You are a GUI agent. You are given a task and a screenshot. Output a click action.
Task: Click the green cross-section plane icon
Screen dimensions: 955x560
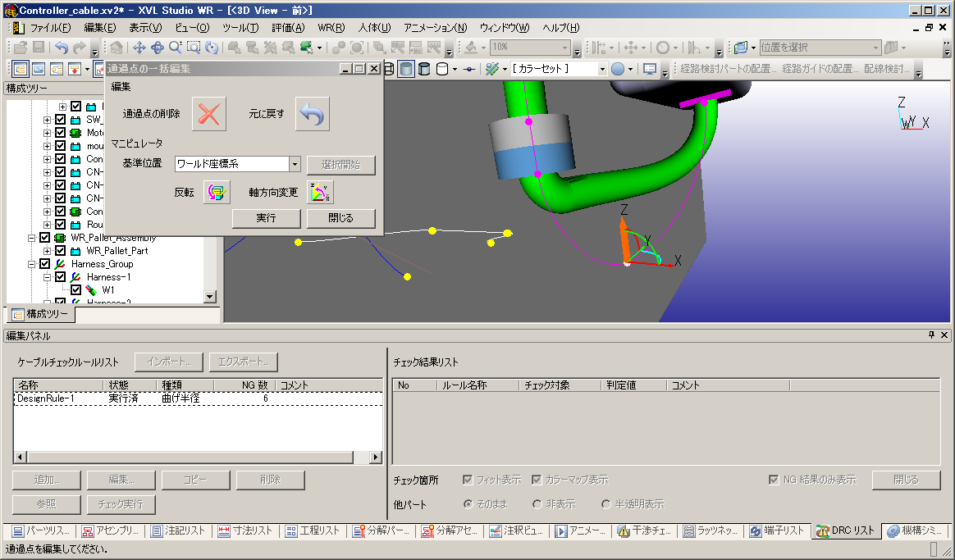(x=741, y=48)
